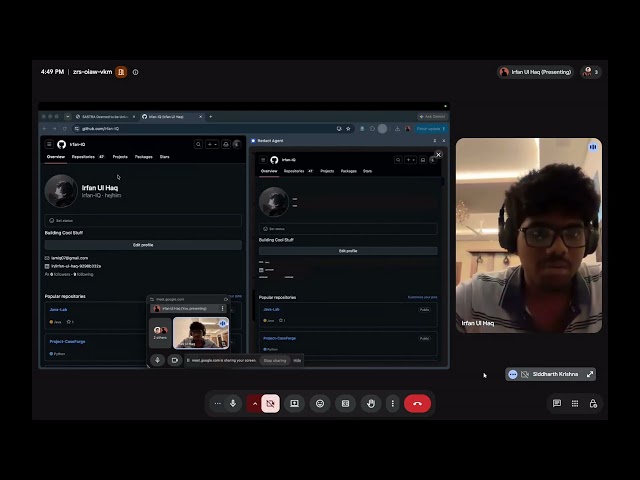Click Edit profile button in the left GitHub pane
The image size is (640, 480).
(x=143, y=245)
